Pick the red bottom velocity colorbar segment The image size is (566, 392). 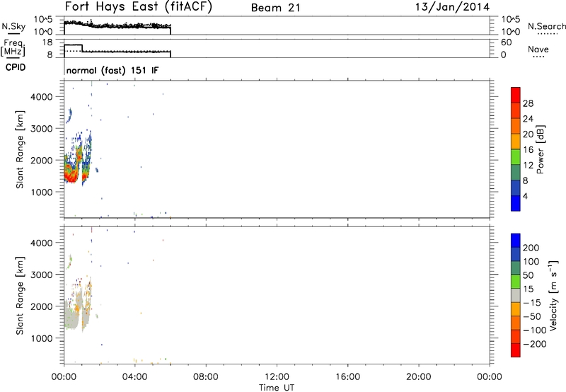coord(516,350)
